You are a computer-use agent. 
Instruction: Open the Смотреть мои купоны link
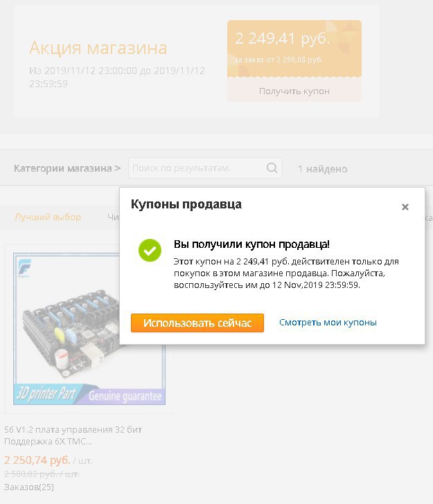click(x=328, y=323)
